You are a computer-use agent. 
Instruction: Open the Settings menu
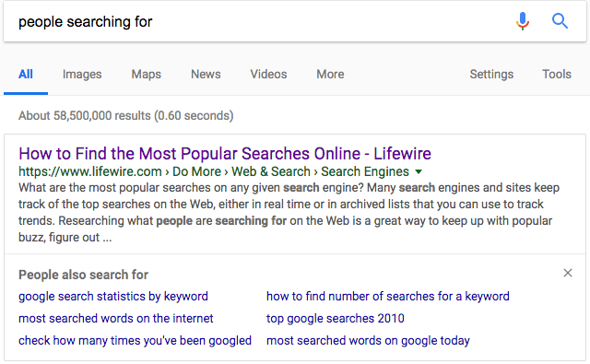[x=491, y=74]
